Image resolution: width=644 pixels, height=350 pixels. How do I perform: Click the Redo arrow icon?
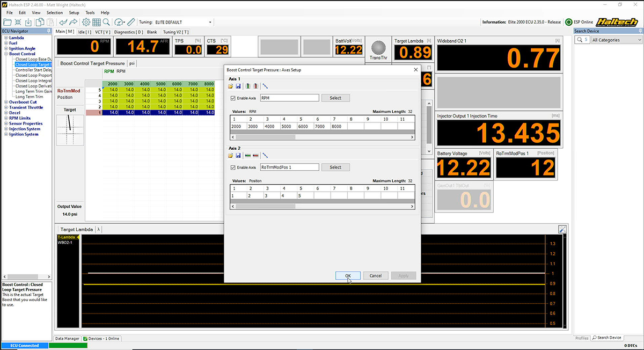(74, 22)
